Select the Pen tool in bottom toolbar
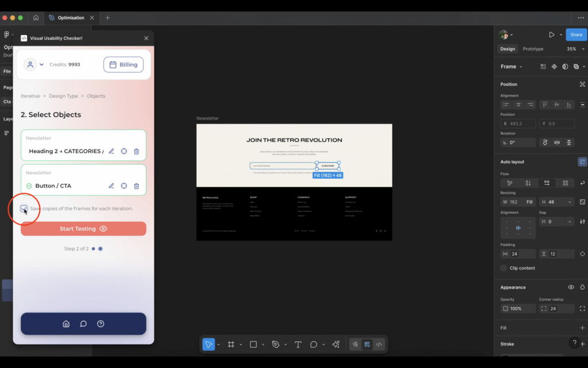This screenshot has width=588, height=368. [276, 344]
